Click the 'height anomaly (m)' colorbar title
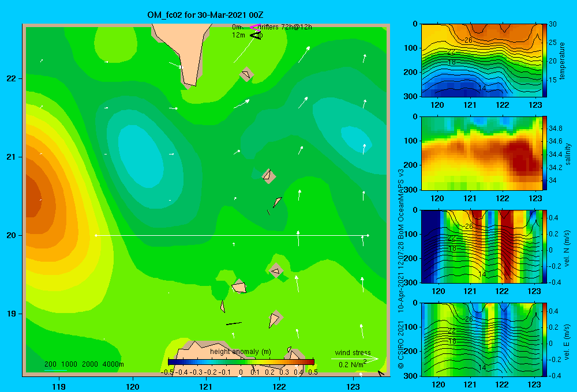Screen dimensions: 577x392 click(240, 352)
